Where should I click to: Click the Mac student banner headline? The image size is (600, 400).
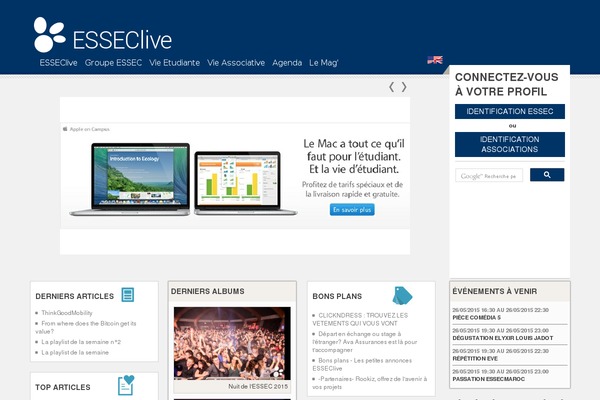pos(354,156)
